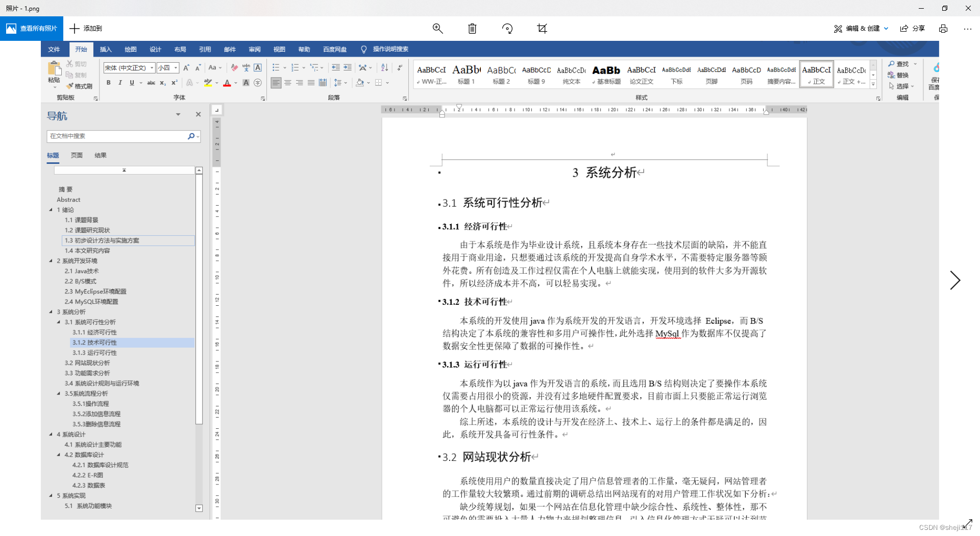Screen dimensions: 980x536
Task: Click the 查看所有照片 button
Action: pyautogui.click(x=32, y=29)
